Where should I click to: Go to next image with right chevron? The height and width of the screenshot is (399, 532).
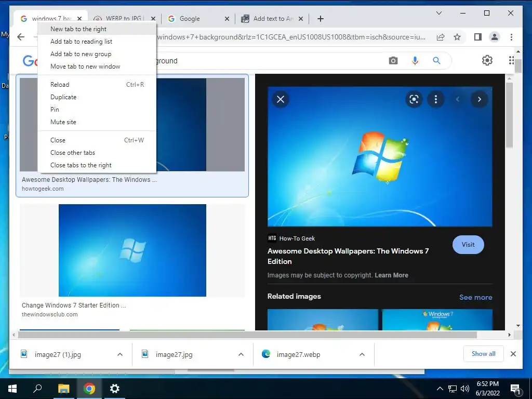click(x=480, y=99)
